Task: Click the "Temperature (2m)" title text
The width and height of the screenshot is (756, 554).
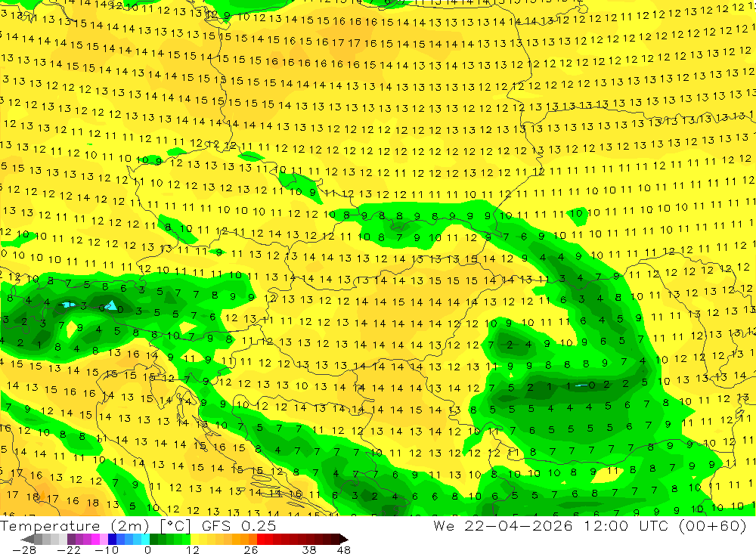Action: [x=75, y=526]
